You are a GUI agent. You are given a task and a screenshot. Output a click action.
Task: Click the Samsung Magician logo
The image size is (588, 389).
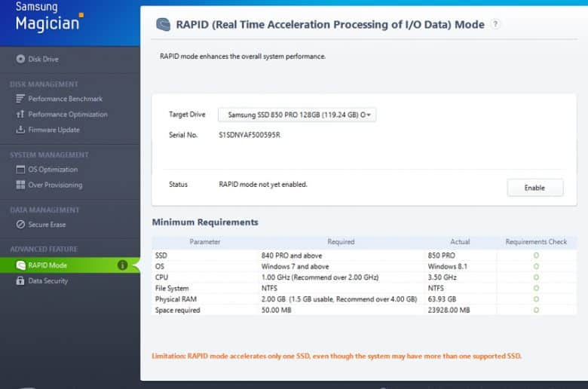click(50, 17)
